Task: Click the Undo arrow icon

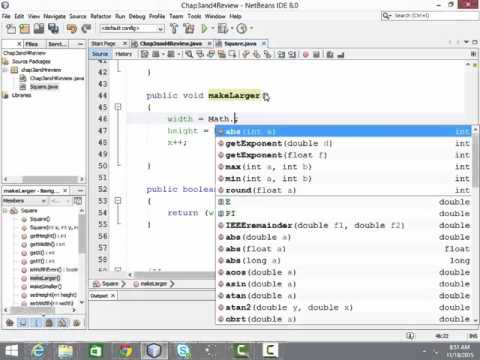Action: point(72,29)
